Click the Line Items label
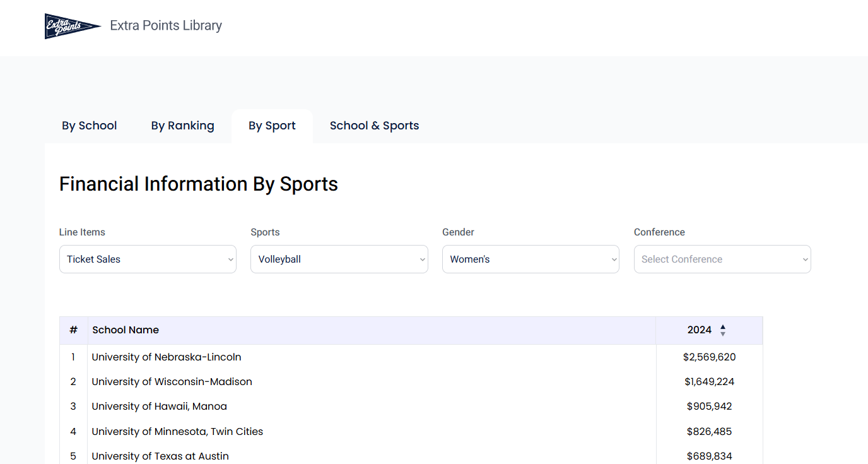 (82, 232)
